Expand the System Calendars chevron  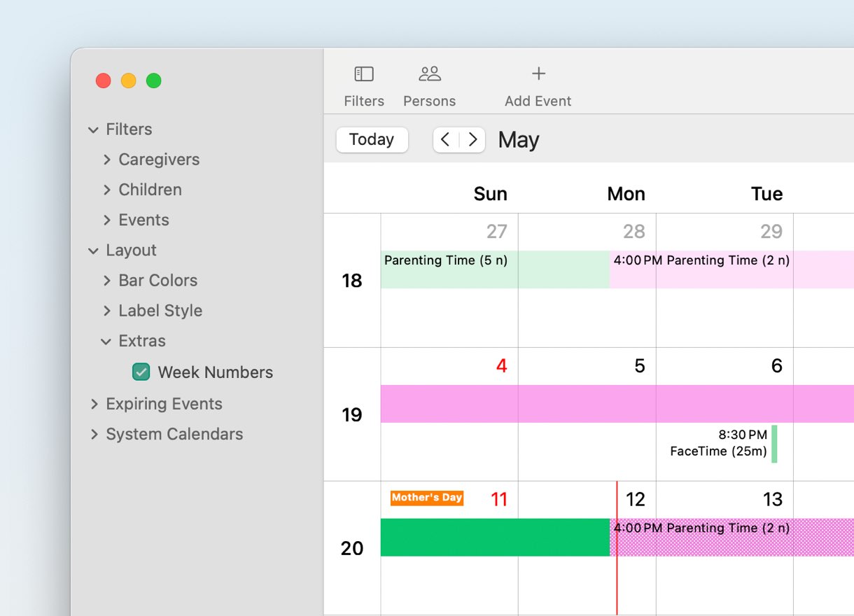pos(94,434)
